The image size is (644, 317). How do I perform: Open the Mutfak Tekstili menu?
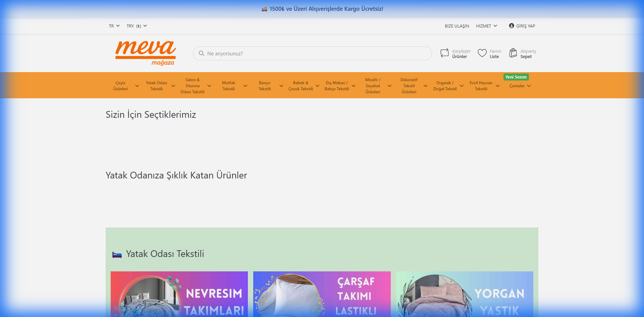coord(229,86)
